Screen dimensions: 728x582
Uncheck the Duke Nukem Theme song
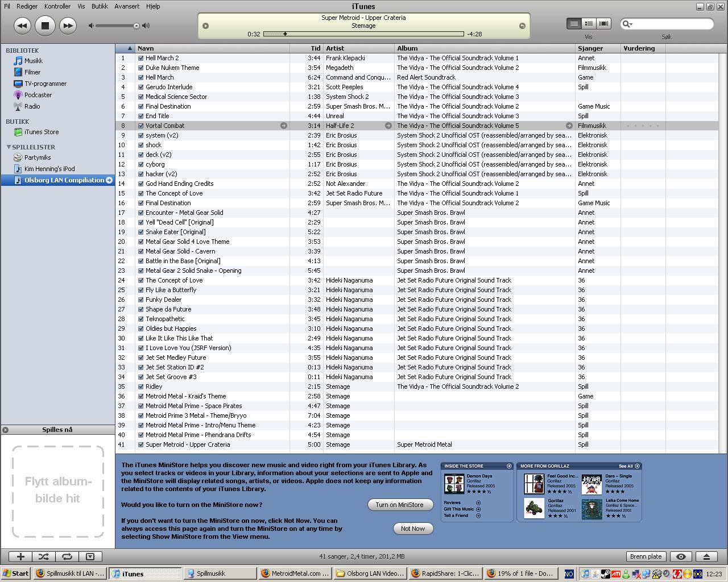pyautogui.click(x=140, y=68)
